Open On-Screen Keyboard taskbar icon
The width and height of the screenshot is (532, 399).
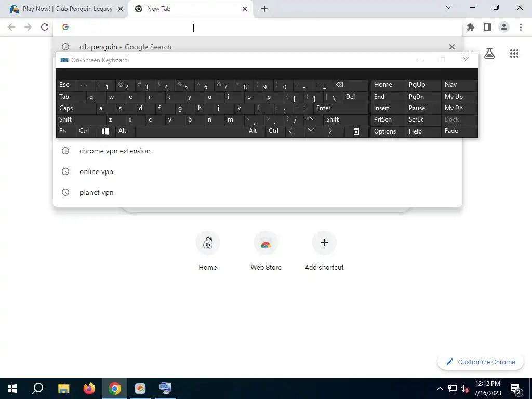(166, 389)
